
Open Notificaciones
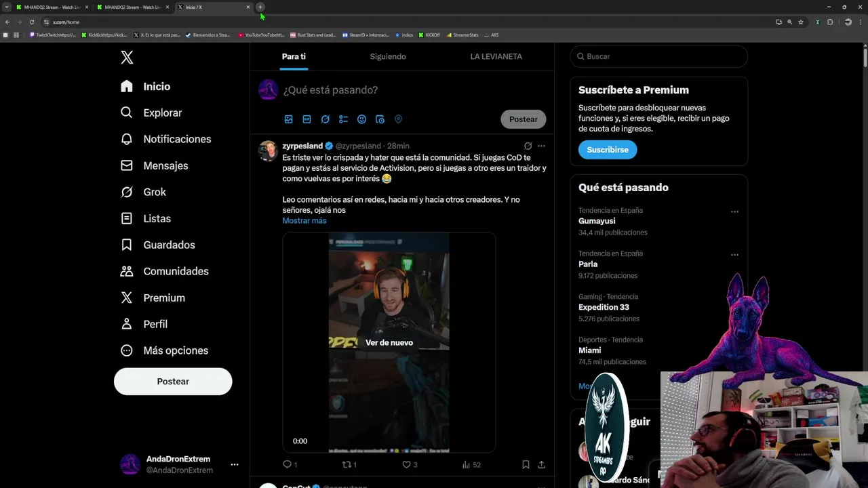(165, 139)
